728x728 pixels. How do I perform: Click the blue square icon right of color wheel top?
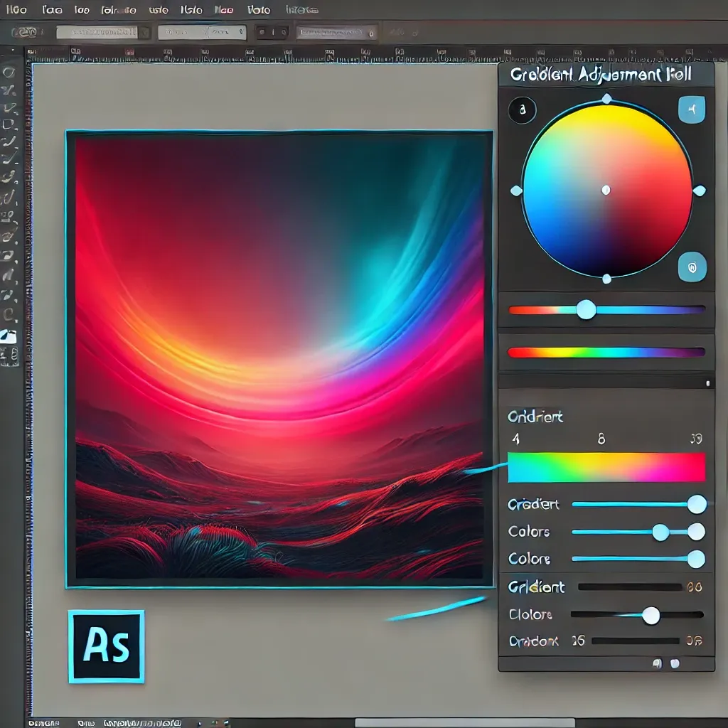[692, 110]
